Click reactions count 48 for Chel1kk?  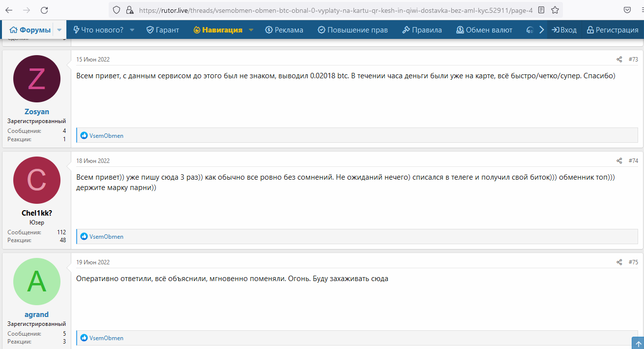(x=63, y=240)
